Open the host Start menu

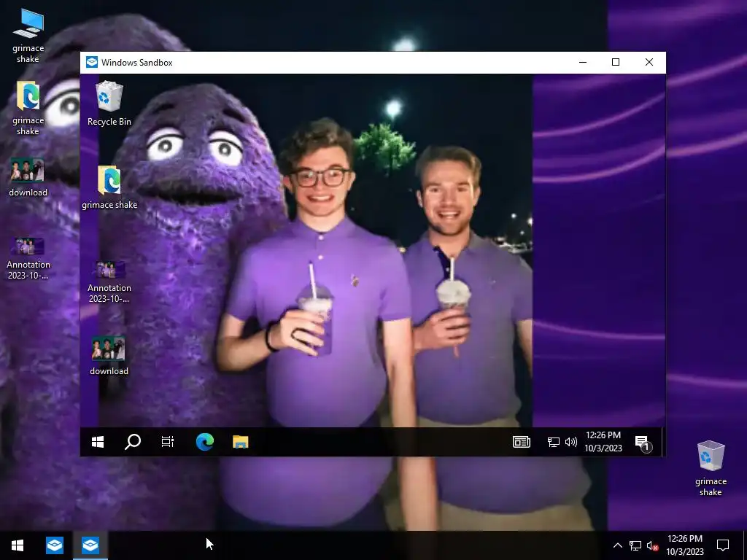pyautogui.click(x=18, y=545)
